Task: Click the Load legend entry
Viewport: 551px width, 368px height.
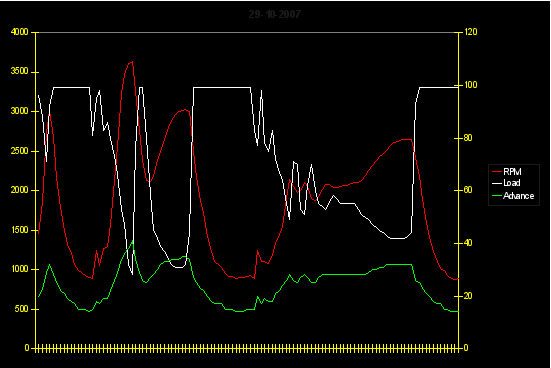Action: pyautogui.click(x=506, y=183)
